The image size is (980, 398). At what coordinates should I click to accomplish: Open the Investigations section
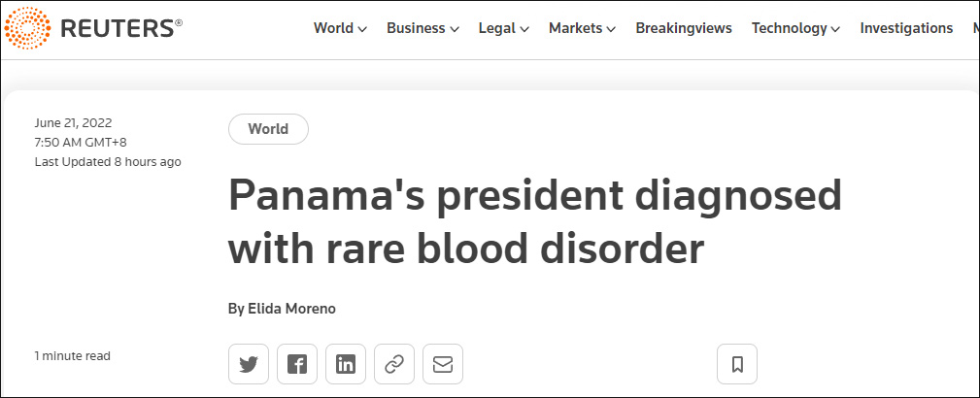906,28
